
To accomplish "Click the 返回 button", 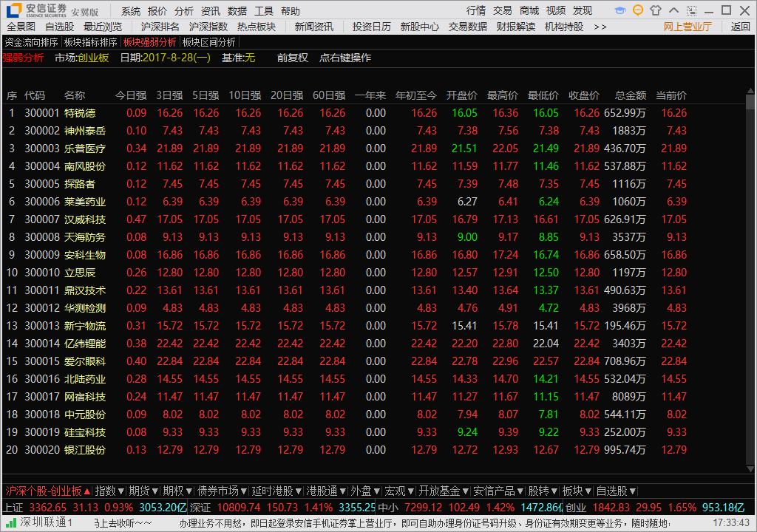I will pyautogui.click(x=740, y=27).
